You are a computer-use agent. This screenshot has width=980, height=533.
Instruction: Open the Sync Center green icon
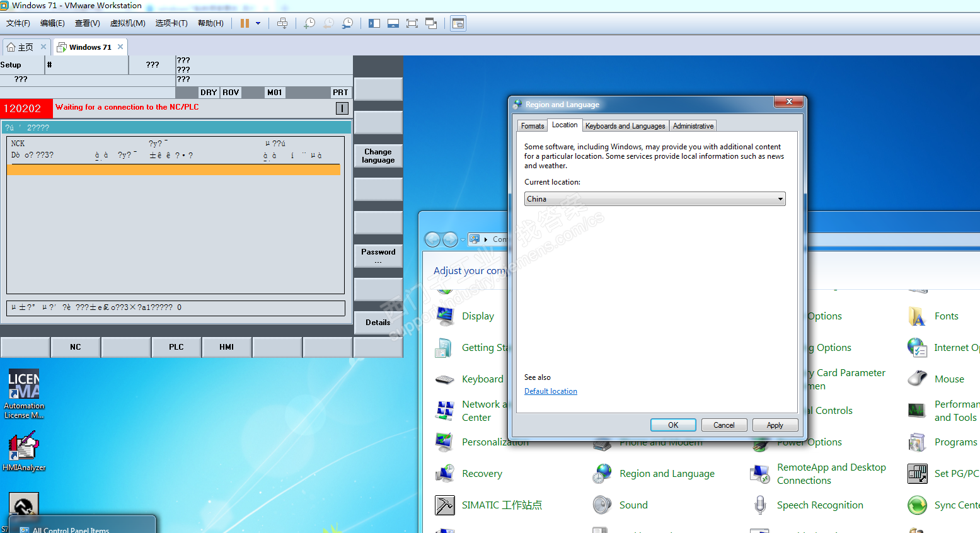[x=918, y=505]
